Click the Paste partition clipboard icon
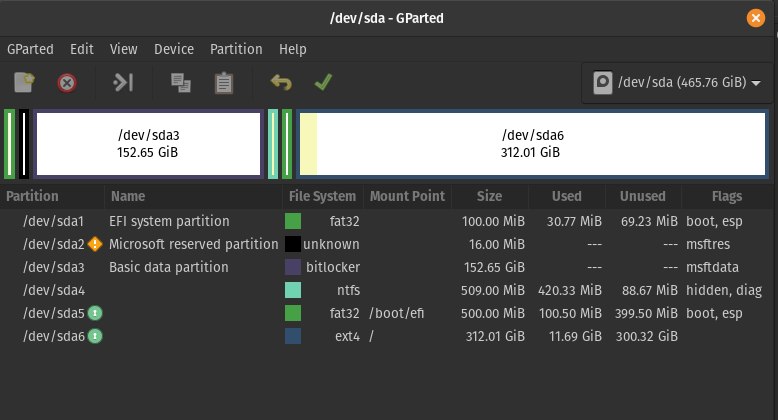 pos(224,83)
